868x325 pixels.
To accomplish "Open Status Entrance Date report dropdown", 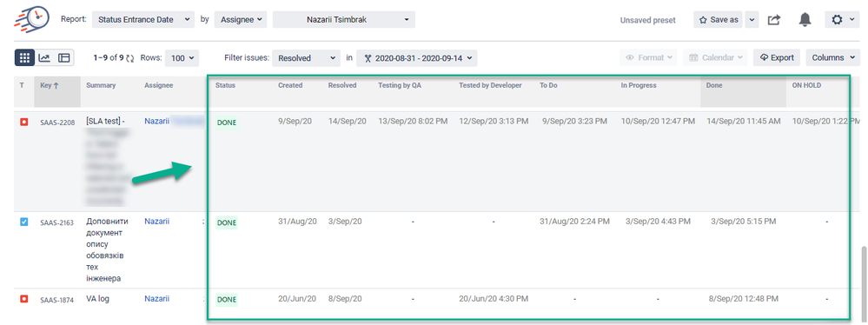I will 143,19.
